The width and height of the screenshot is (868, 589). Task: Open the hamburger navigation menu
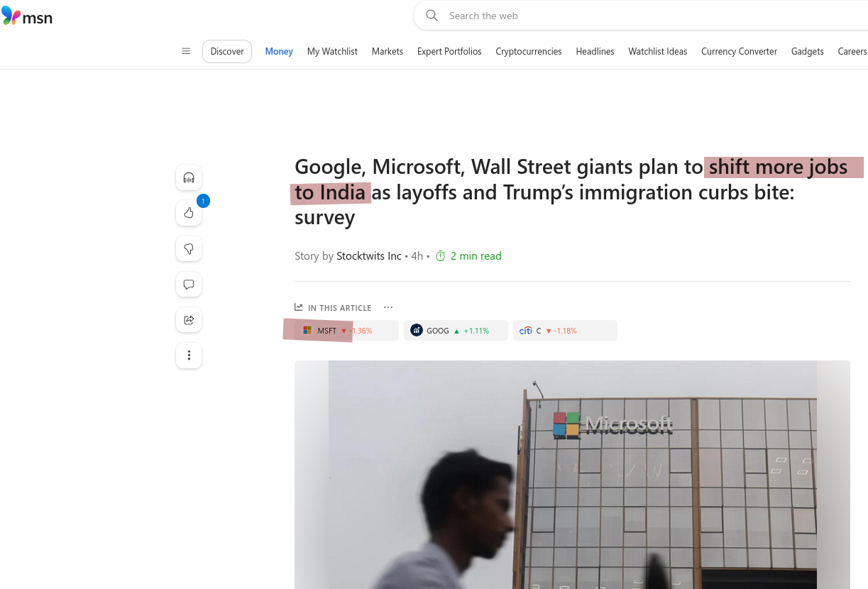[x=186, y=51]
